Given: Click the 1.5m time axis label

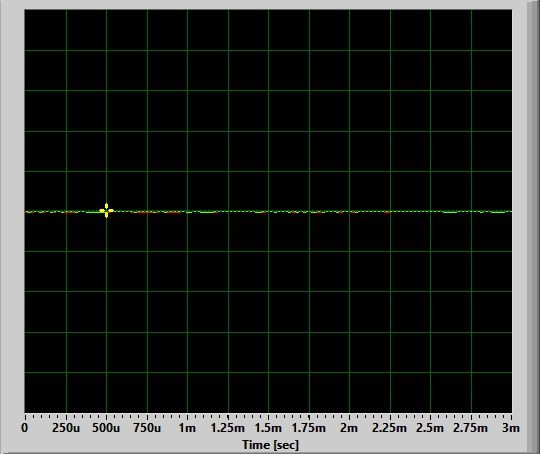Looking at the screenshot, I should (268, 428).
